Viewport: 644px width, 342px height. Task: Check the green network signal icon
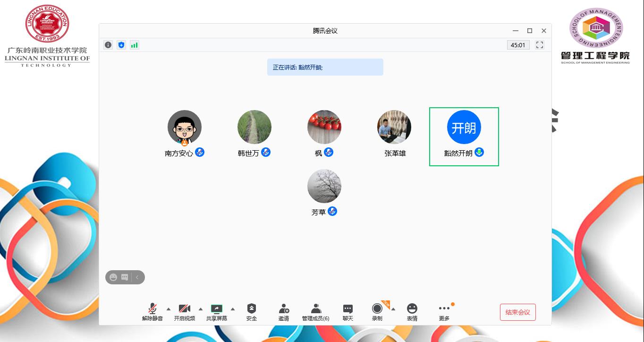point(135,45)
